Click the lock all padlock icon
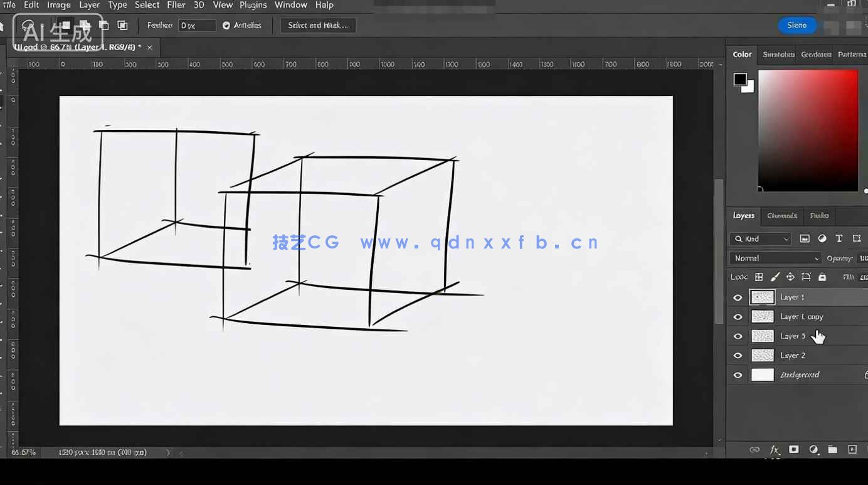868x485 pixels. coord(822,277)
